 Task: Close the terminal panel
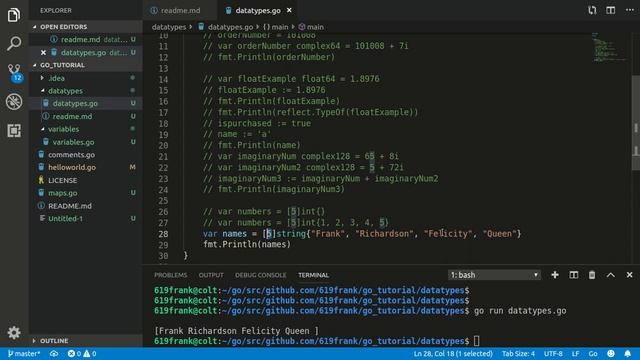[629, 275]
